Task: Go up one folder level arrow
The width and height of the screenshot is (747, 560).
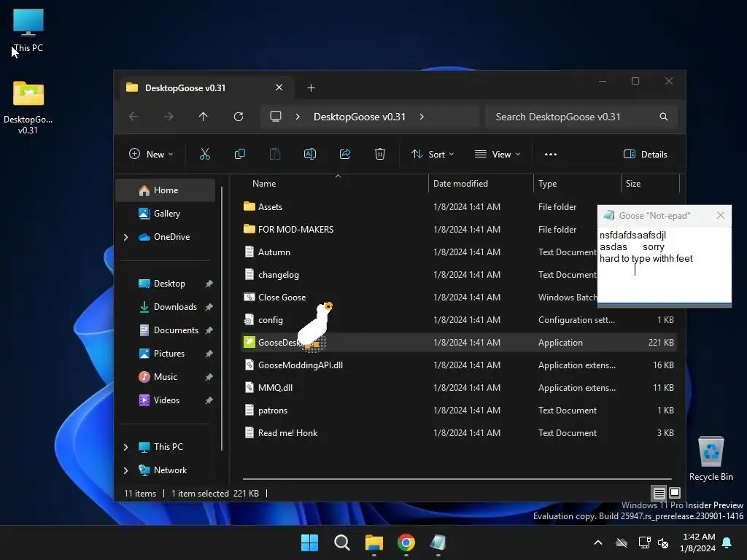Action: click(204, 117)
